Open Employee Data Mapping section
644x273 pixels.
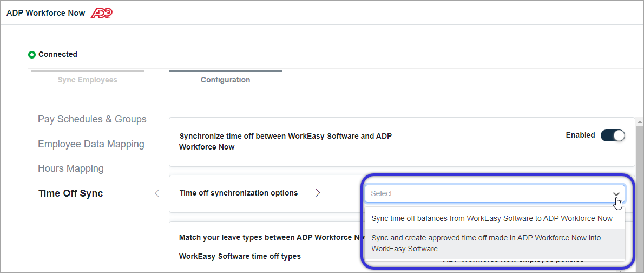(x=91, y=144)
